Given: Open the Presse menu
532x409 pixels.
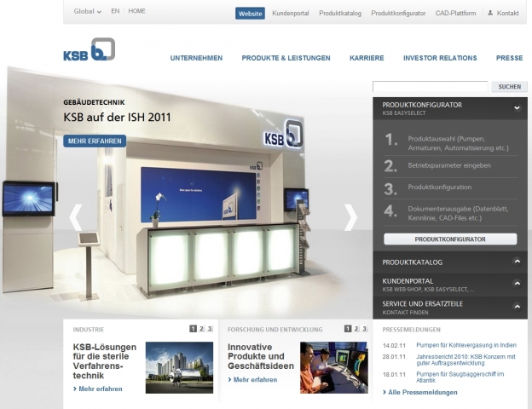Looking at the screenshot, I should (x=509, y=58).
